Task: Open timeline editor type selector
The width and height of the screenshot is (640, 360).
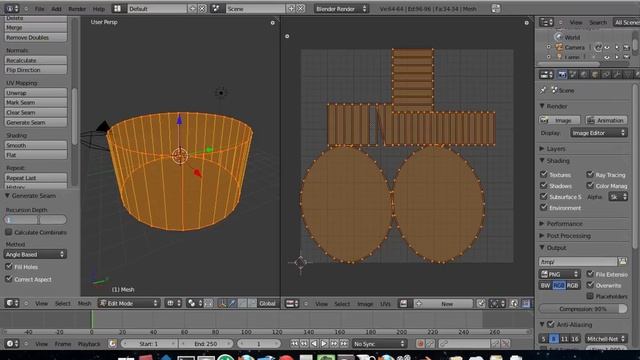Action: point(12,344)
